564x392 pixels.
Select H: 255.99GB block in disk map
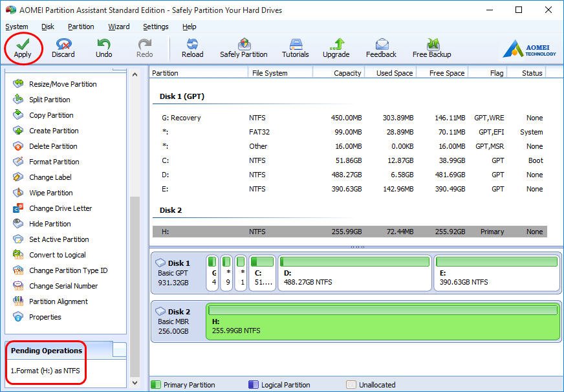tap(383, 321)
